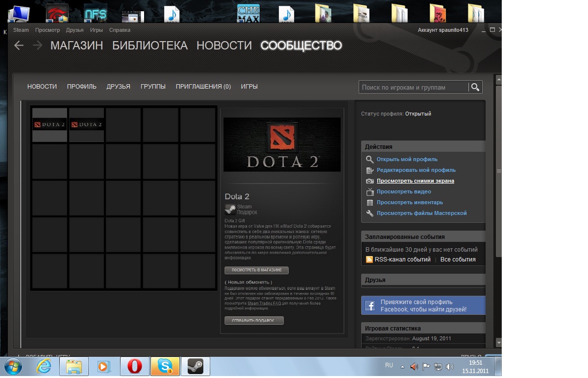Select the ГРУППЫ sub-tab
The image size is (588, 378).
tap(153, 87)
